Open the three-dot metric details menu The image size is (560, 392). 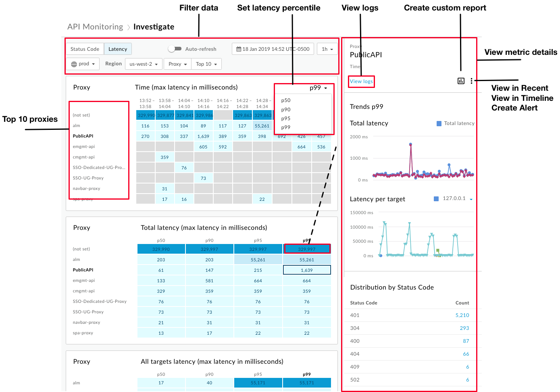(472, 81)
